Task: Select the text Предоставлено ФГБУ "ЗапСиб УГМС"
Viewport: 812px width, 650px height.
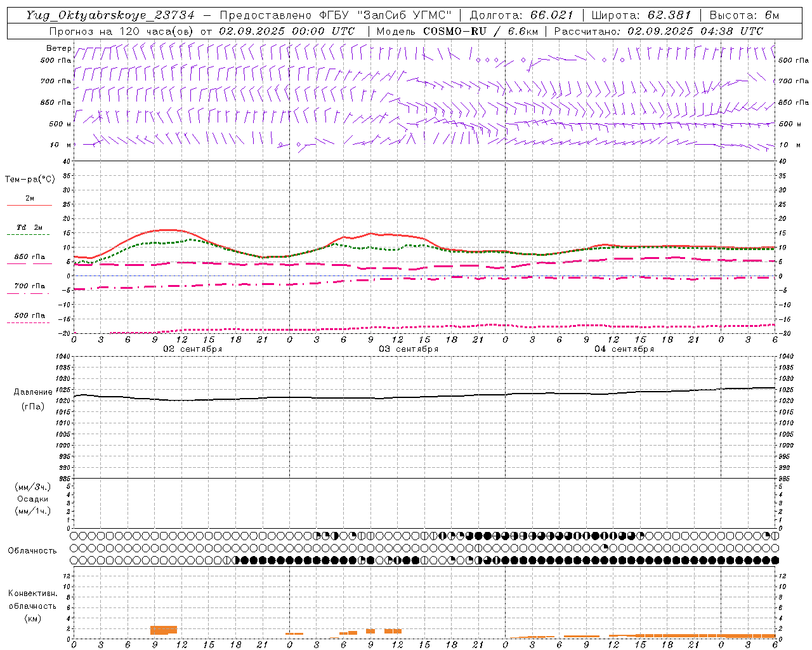Action: coord(336,15)
